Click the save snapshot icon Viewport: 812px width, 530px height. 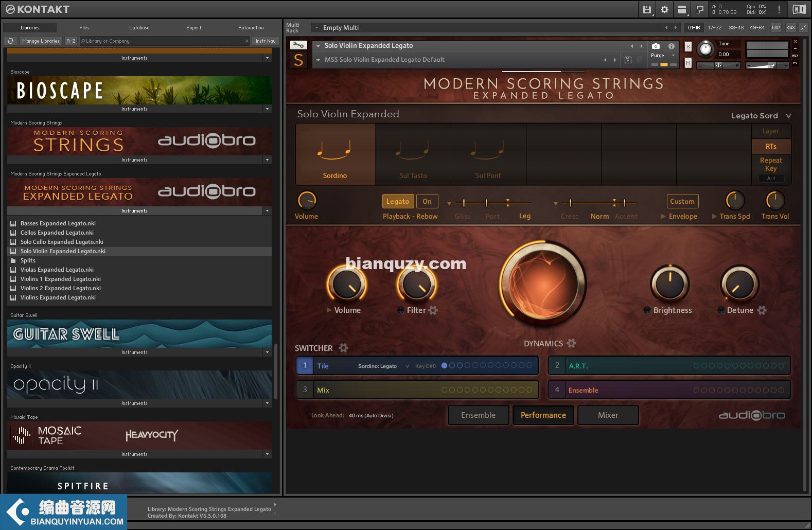628,60
